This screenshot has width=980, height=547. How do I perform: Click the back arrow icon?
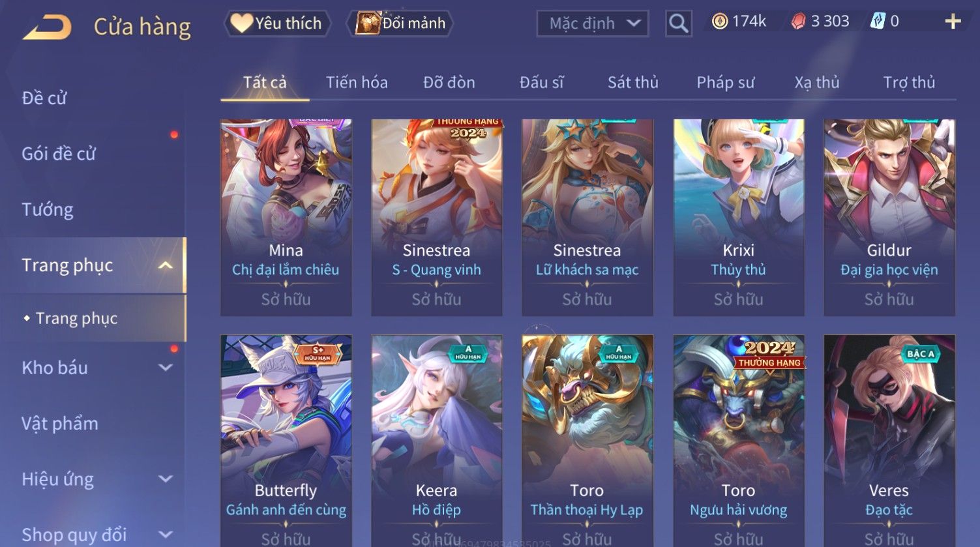(x=47, y=28)
